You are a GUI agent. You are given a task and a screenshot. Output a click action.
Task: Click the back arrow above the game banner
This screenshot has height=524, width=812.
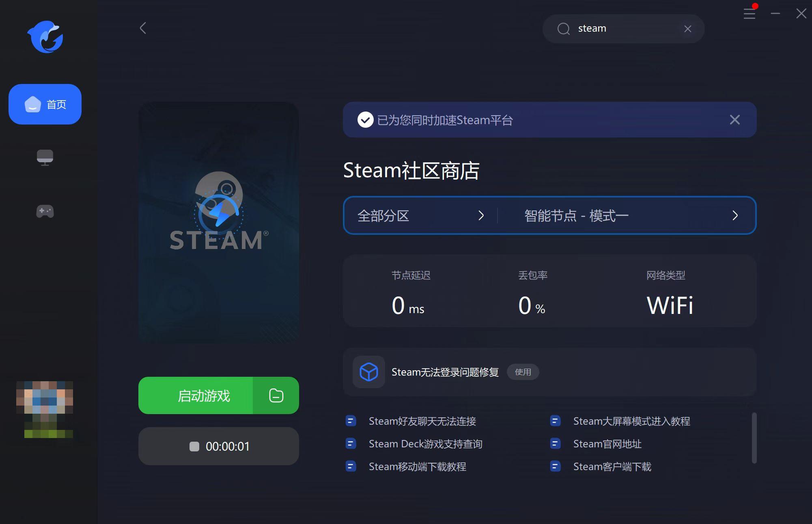pyautogui.click(x=142, y=28)
